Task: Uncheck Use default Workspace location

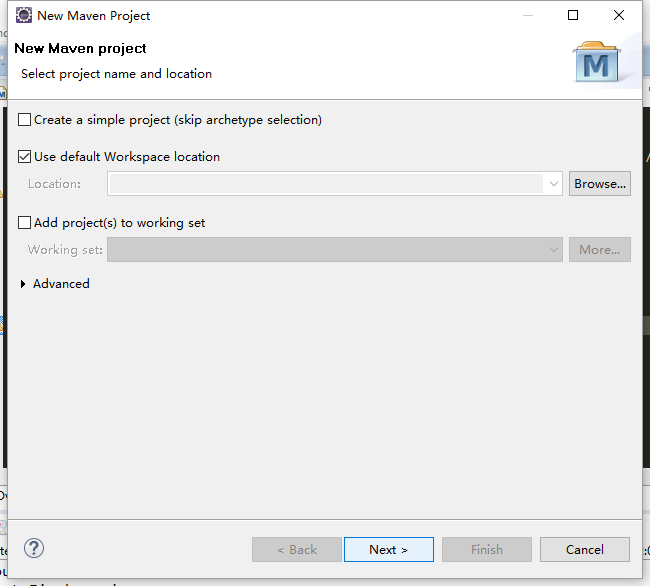Action: tap(24, 157)
